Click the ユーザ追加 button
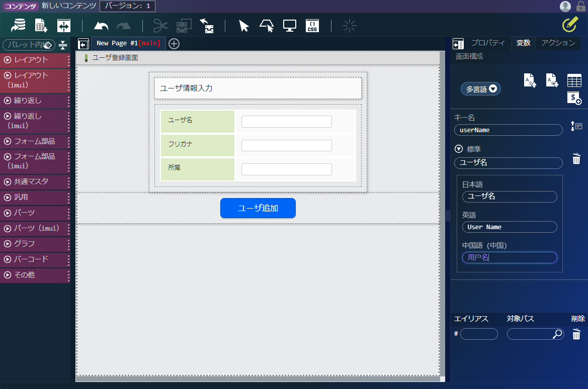 tap(258, 208)
